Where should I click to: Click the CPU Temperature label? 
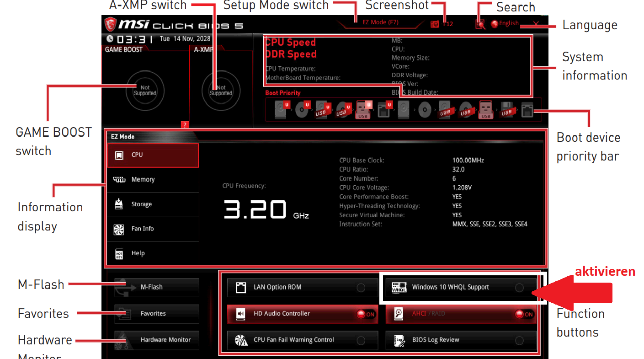(291, 69)
